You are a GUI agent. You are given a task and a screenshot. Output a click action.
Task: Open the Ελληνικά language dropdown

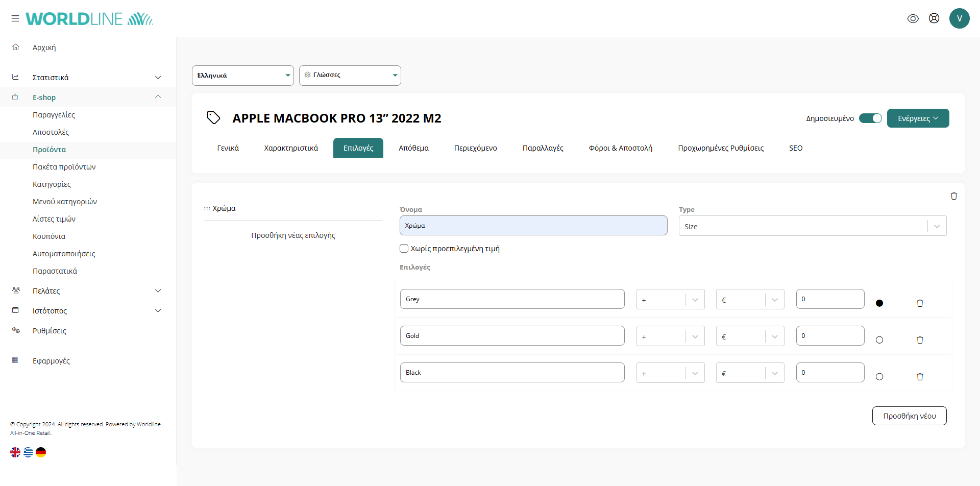tap(242, 76)
